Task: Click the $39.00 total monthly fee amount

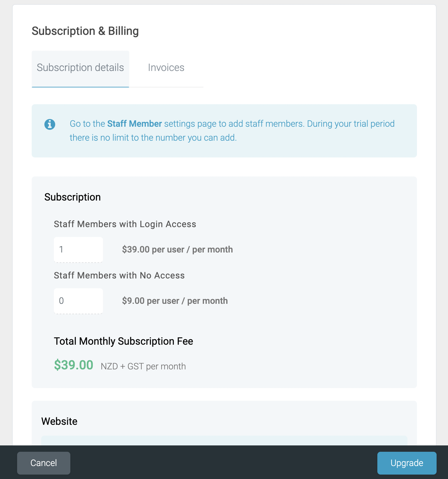Action: [74, 365]
